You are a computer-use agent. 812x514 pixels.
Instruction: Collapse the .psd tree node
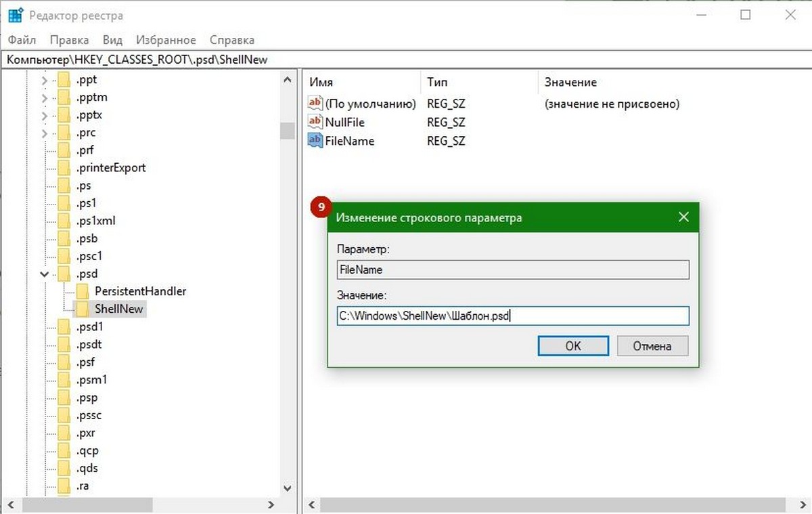[x=45, y=274]
